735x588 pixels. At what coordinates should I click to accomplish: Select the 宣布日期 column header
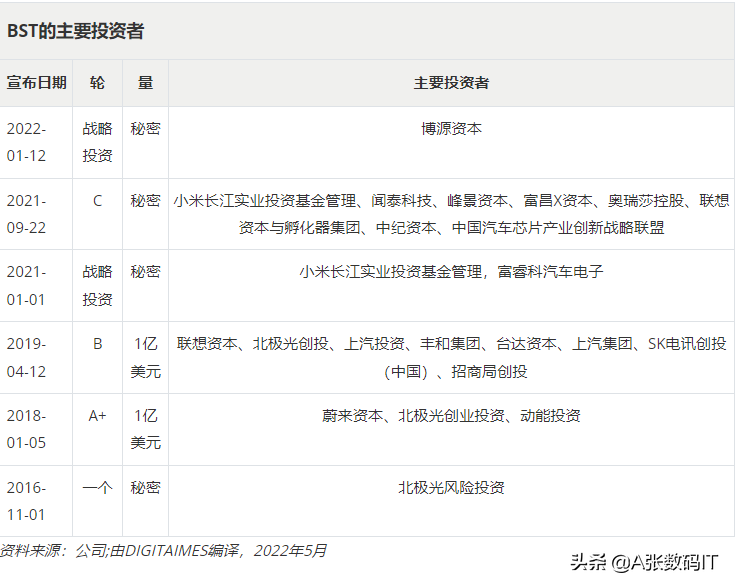36,83
